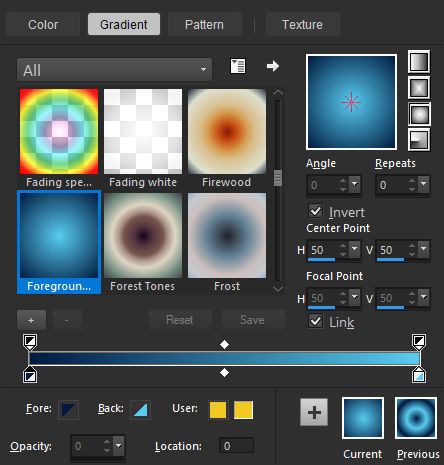Select the Radial gradient style icon
This screenshot has width=444, height=465.
(419, 140)
